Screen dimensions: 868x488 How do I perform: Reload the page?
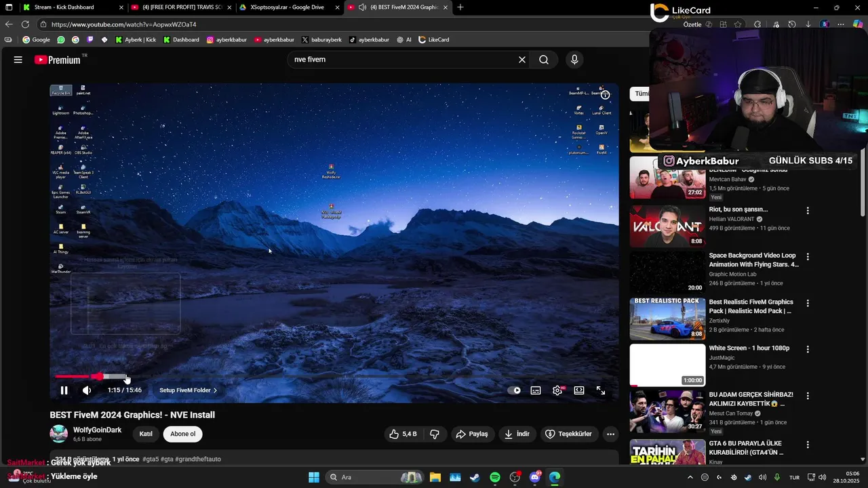pyautogui.click(x=25, y=24)
